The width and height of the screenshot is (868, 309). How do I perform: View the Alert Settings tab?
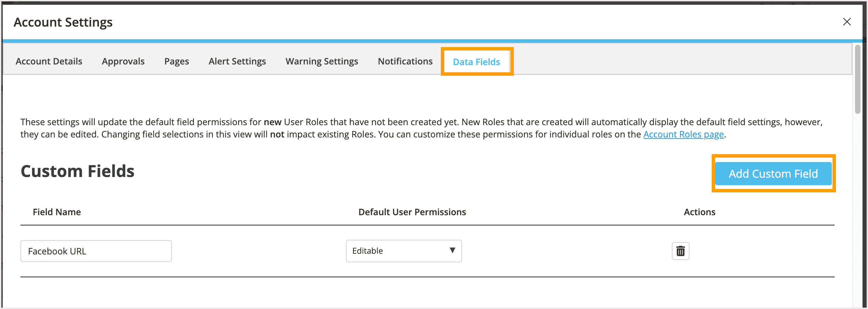[x=237, y=61]
